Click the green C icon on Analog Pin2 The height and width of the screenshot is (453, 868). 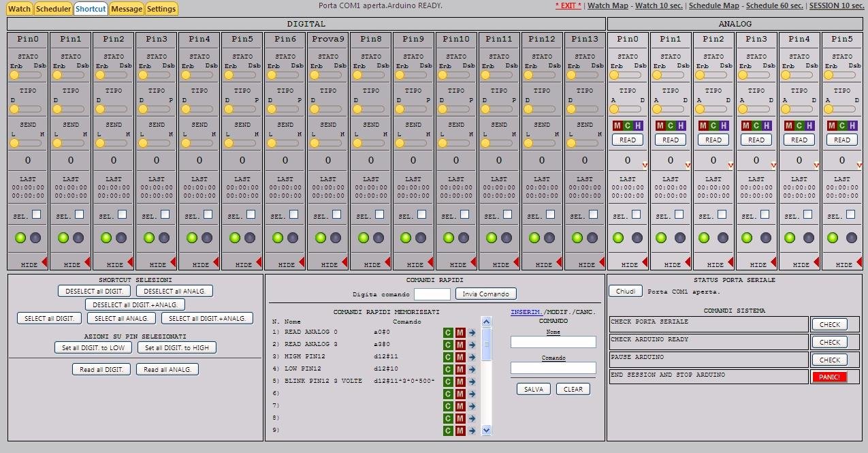(x=713, y=126)
